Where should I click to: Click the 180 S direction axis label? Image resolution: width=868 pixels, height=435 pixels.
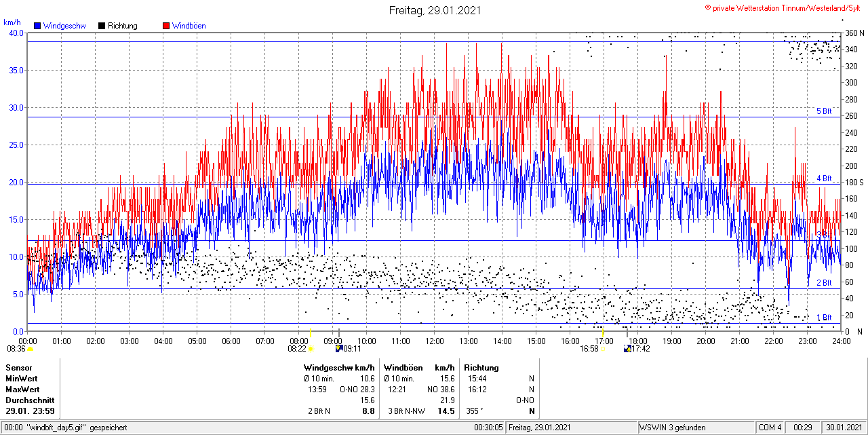point(854,182)
